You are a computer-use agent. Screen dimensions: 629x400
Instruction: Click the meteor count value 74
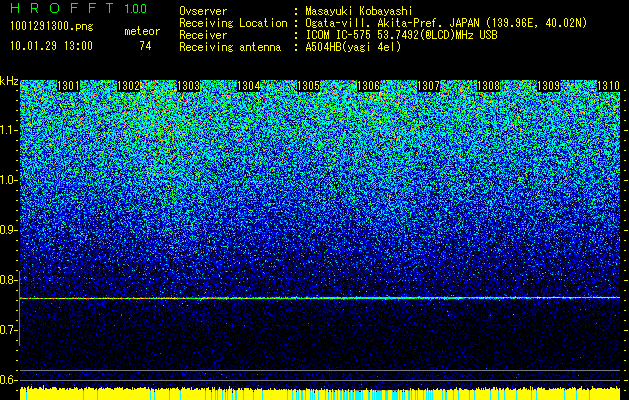pyautogui.click(x=145, y=46)
